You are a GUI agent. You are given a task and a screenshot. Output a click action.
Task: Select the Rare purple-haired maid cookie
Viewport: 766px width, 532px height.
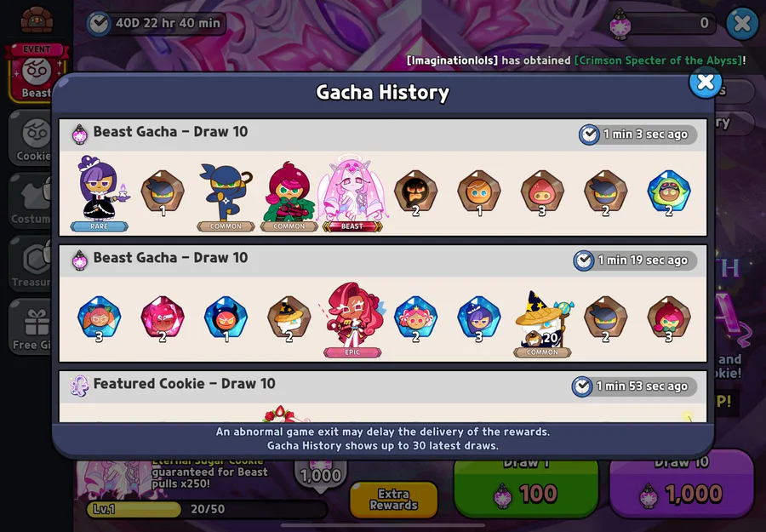pos(100,192)
